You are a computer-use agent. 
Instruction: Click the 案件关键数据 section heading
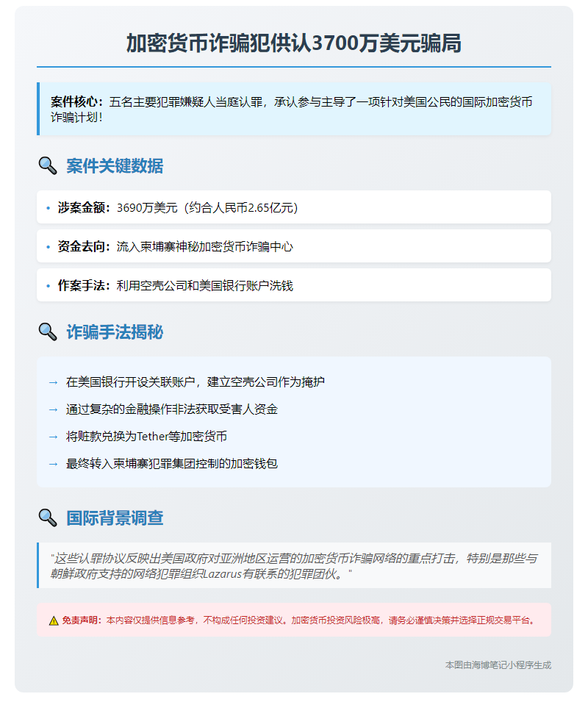click(115, 165)
